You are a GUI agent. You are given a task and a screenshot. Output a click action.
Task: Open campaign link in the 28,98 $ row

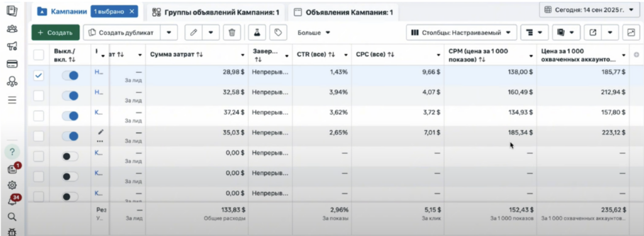99,72
